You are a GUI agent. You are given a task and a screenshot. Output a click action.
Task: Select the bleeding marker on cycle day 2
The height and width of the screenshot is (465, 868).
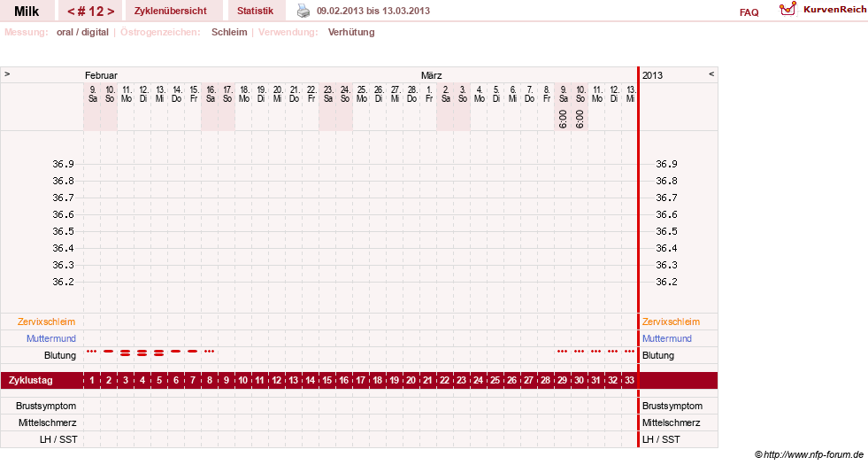pyautogui.click(x=109, y=352)
